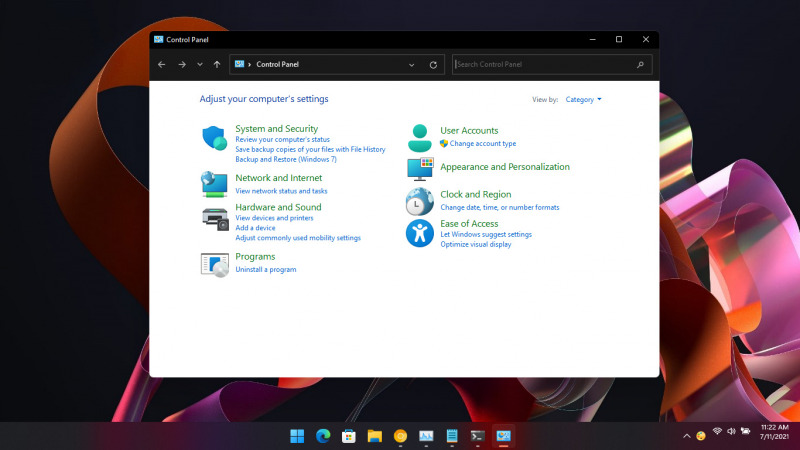The width and height of the screenshot is (800, 450).
Task: Open Microsoft Store from the taskbar
Action: (349, 436)
